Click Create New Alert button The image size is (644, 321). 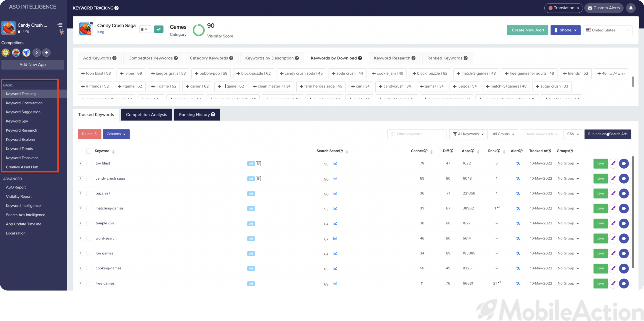[x=528, y=30]
